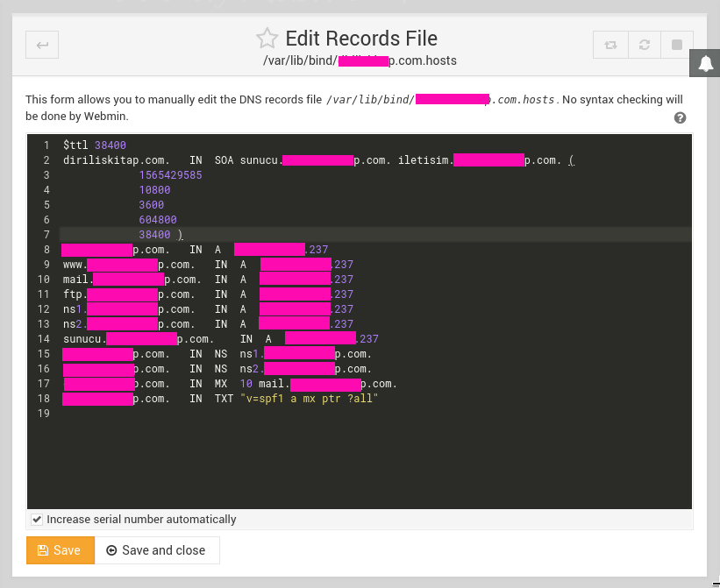720x588 pixels.
Task: Click the SOA keyword on line 2
Action: point(224,160)
